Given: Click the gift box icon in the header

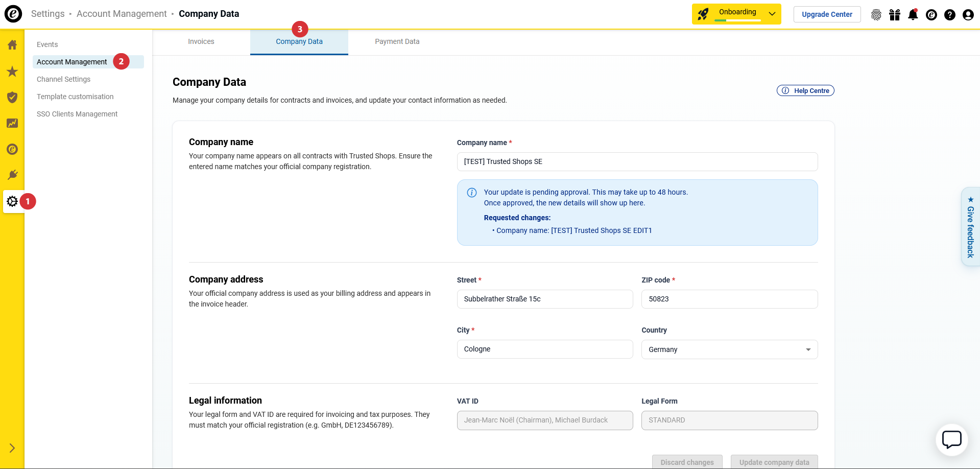Looking at the screenshot, I should (895, 15).
